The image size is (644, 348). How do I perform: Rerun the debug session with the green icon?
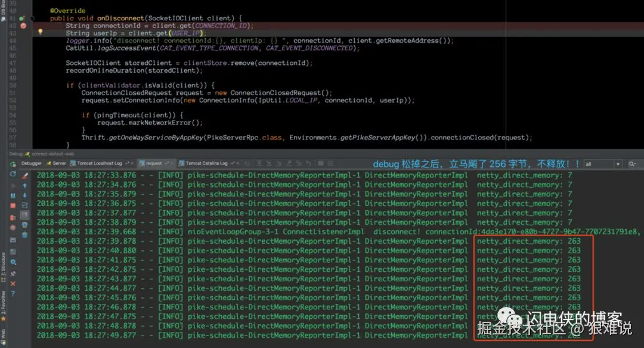13,164
